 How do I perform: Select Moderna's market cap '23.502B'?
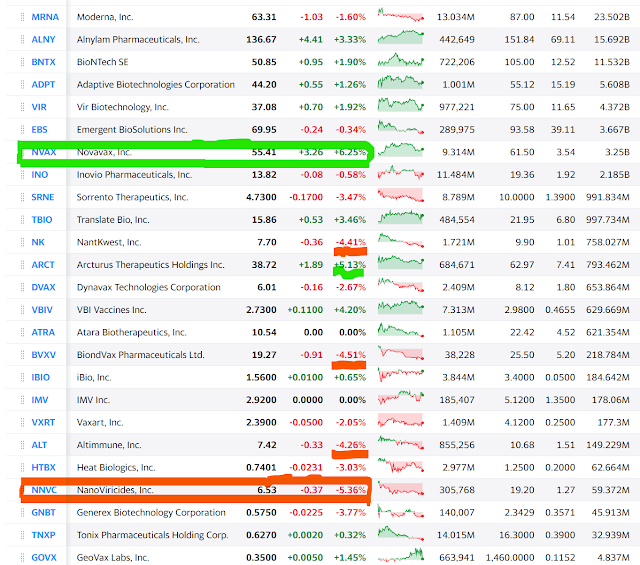point(611,17)
